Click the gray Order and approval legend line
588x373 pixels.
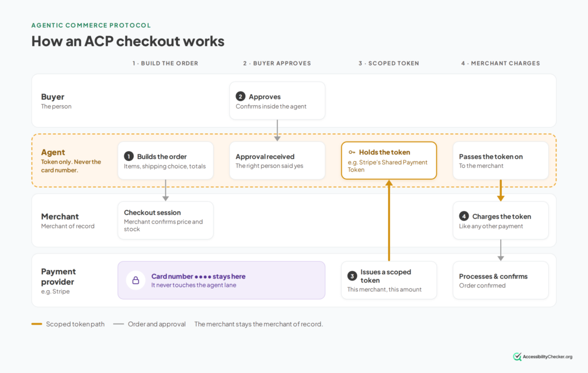(x=118, y=324)
